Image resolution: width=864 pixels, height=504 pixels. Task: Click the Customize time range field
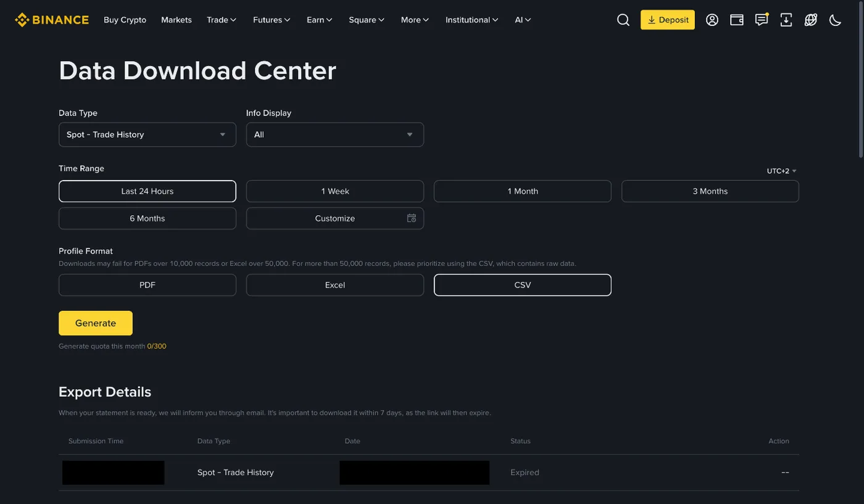(335, 218)
